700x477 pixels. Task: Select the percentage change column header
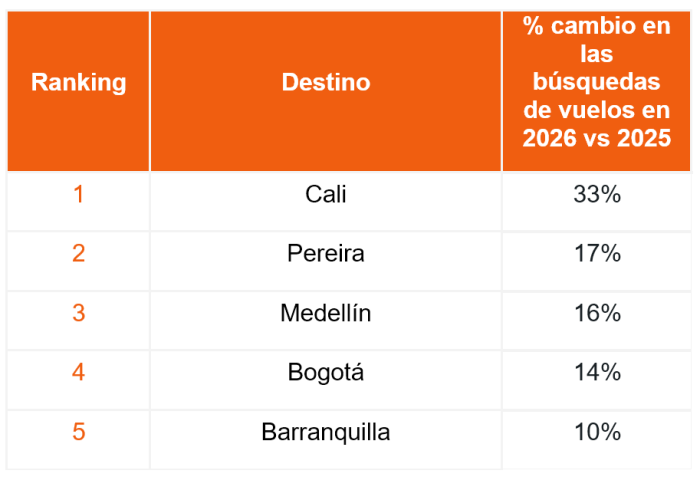(596, 82)
